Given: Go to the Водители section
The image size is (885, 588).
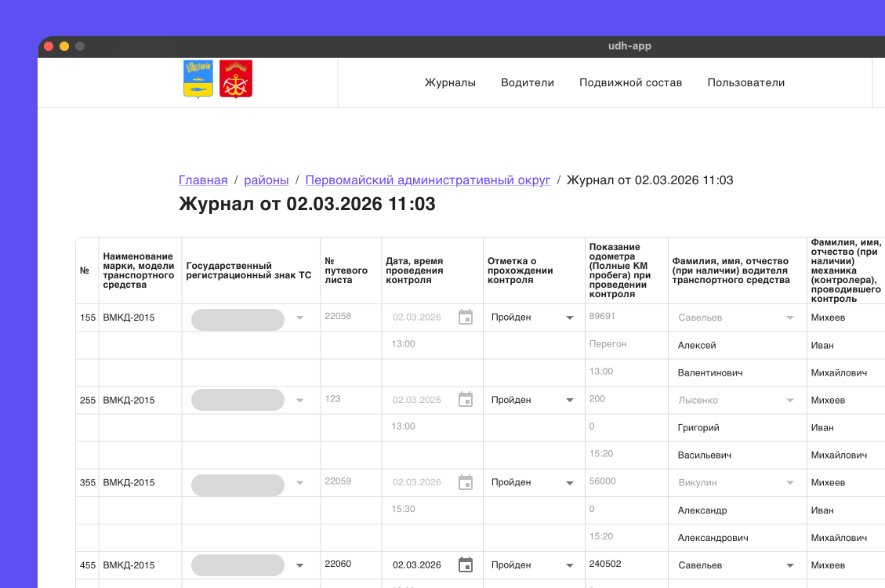Looking at the screenshot, I should point(528,82).
